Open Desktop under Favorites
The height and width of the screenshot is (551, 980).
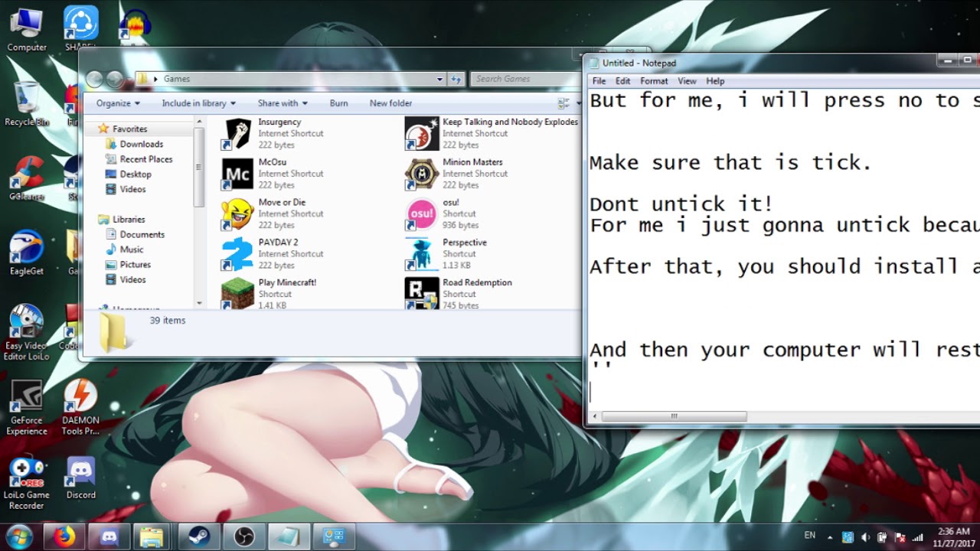[x=136, y=174]
